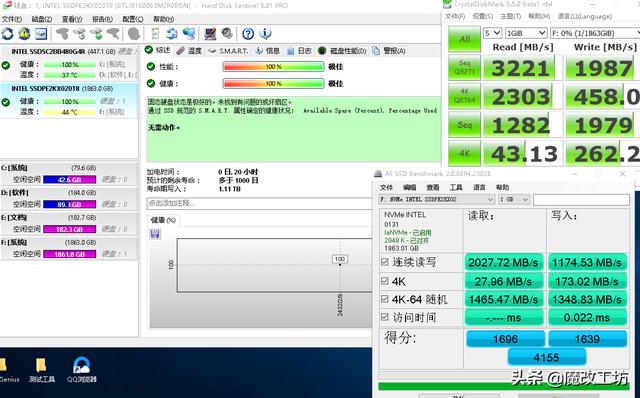Screen dimensions: 640x398
Task: Click the grey globe icon in Sentinel toolbar
Action: pyautogui.click(x=134, y=34)
